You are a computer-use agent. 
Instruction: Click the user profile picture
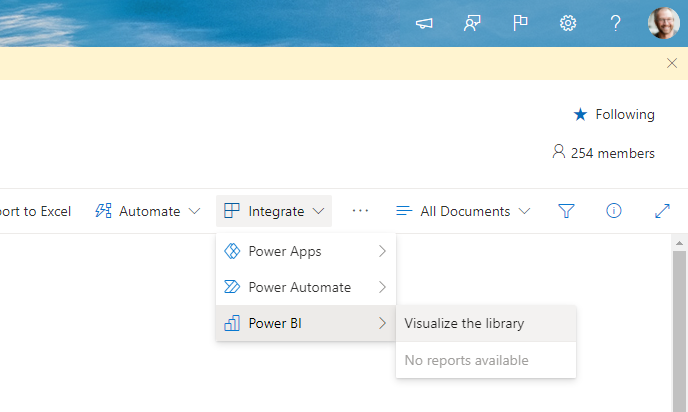(x=663, y=23)
